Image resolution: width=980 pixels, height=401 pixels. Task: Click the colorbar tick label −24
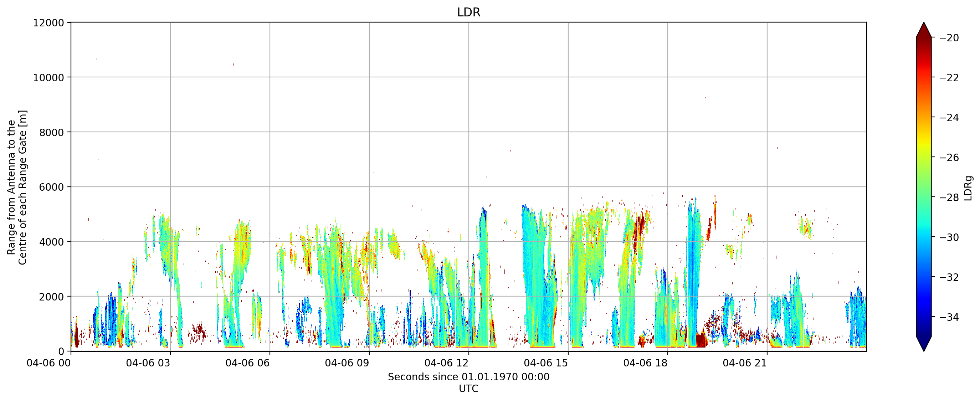click(949, 118)
